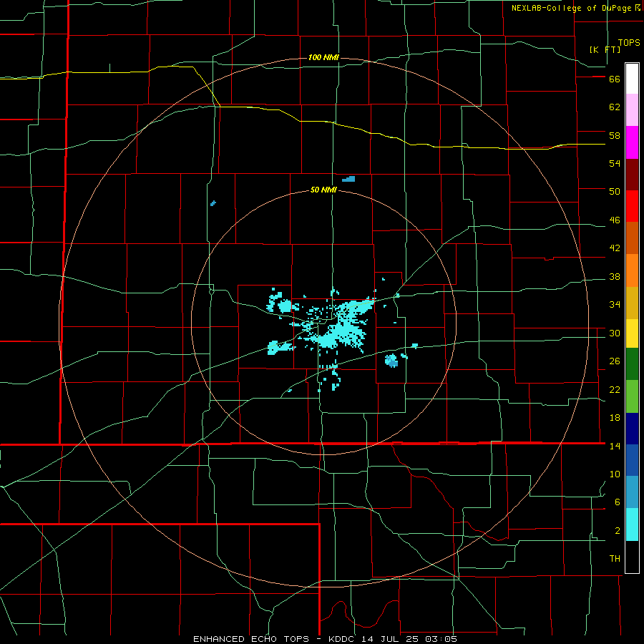The height and width of the screenshot is (644, 644).
Task: Click the '10' legend value label
Action: (x=615, y=474)
